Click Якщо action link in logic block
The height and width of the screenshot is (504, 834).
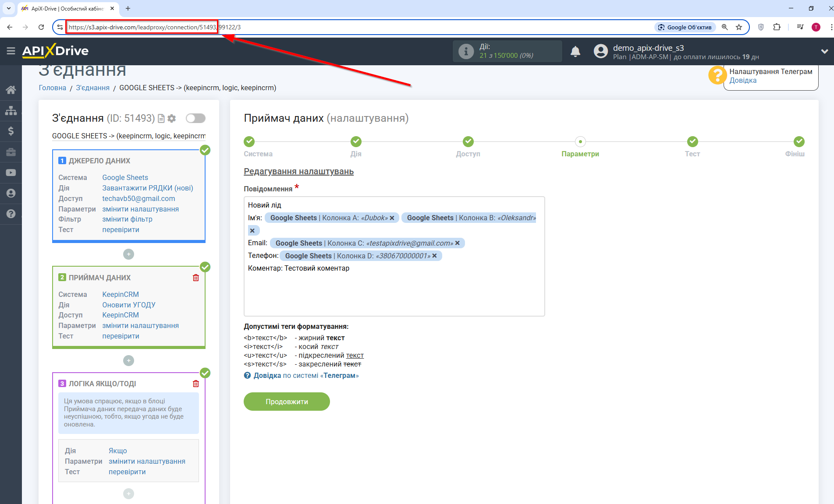click(x=118, y=451)
